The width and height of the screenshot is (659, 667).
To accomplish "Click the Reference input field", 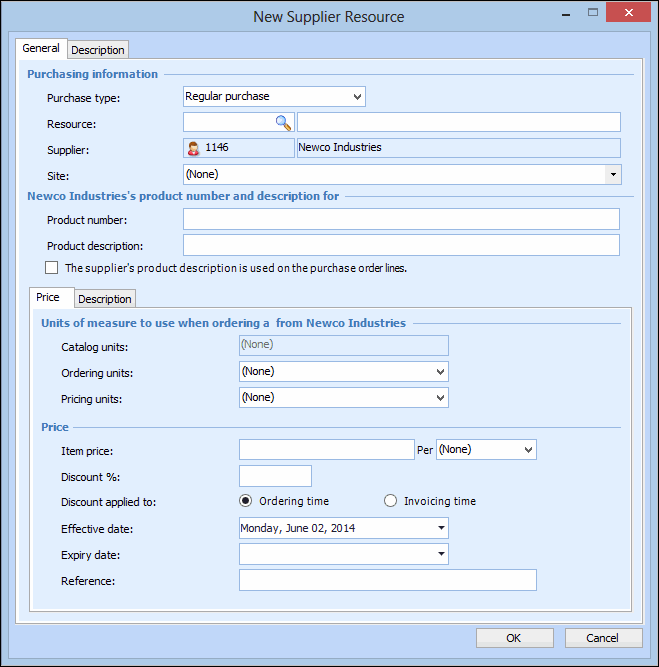I will click(x=387, y=580).
